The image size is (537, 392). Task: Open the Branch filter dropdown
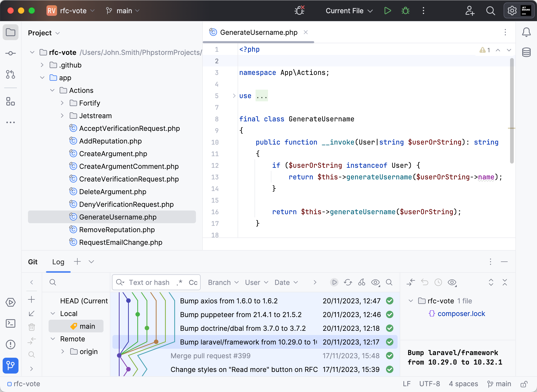pos(223,282)
